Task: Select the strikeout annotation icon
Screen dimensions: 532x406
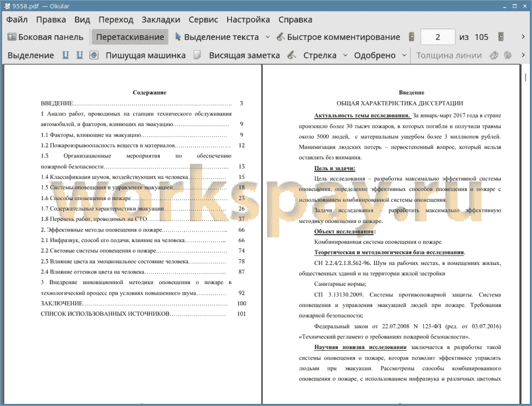Action: [94, 55]
